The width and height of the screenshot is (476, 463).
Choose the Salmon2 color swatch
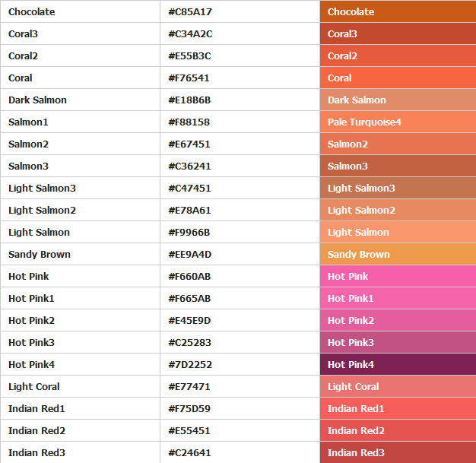point(398,144)
